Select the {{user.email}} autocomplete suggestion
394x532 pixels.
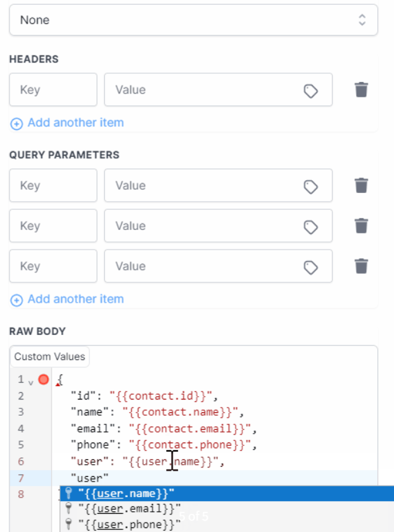click(227, 508)
